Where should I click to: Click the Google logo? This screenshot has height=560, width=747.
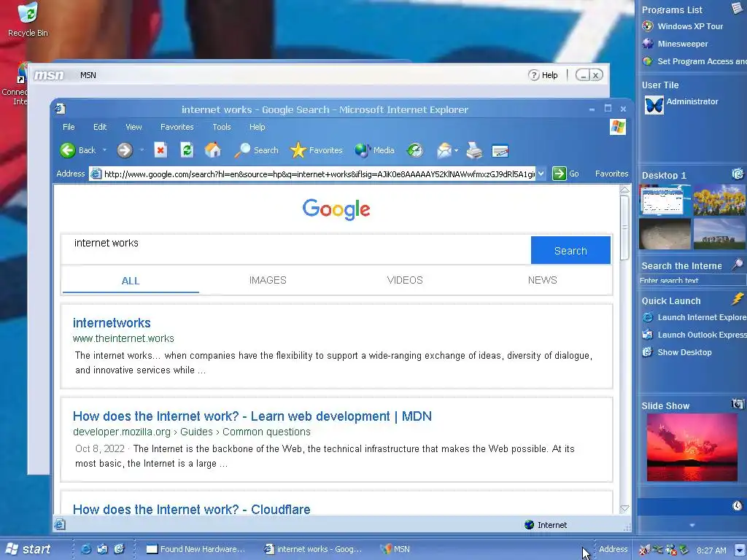(336, 209)
